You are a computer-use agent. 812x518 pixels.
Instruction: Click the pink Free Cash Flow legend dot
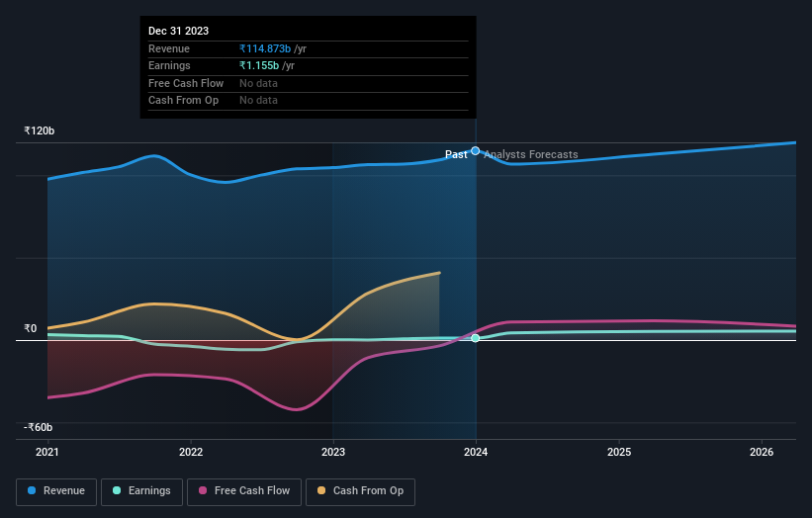click(203, 490)
